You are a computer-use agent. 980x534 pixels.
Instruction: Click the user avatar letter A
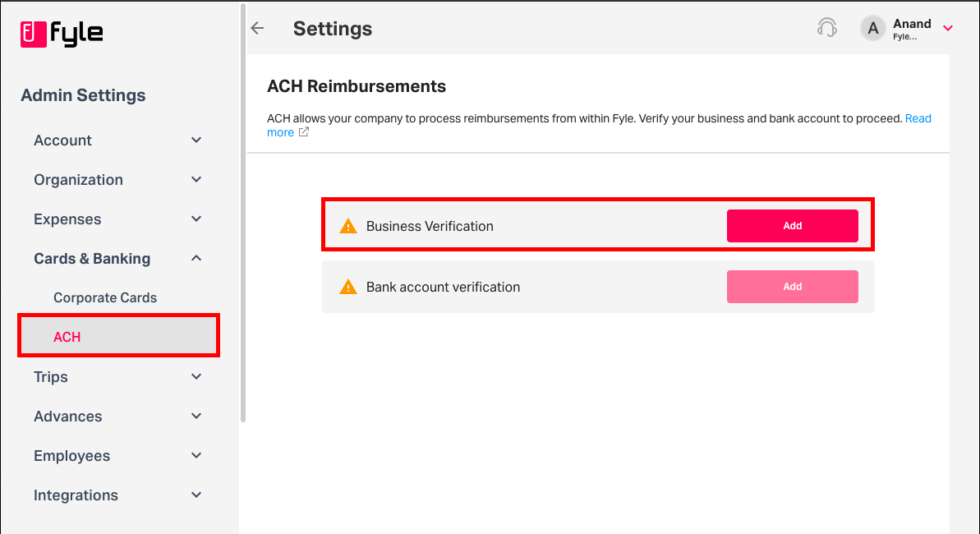pyautogui.click(x=873, y=29)
